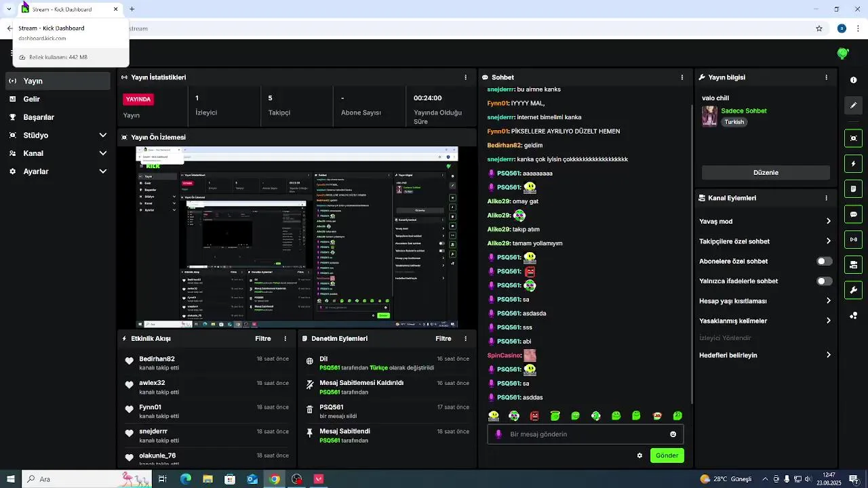The image size is (868, 488).
Task: Open Etkinlik Akışı panel three-dot menu
Action: coord(285,338)
